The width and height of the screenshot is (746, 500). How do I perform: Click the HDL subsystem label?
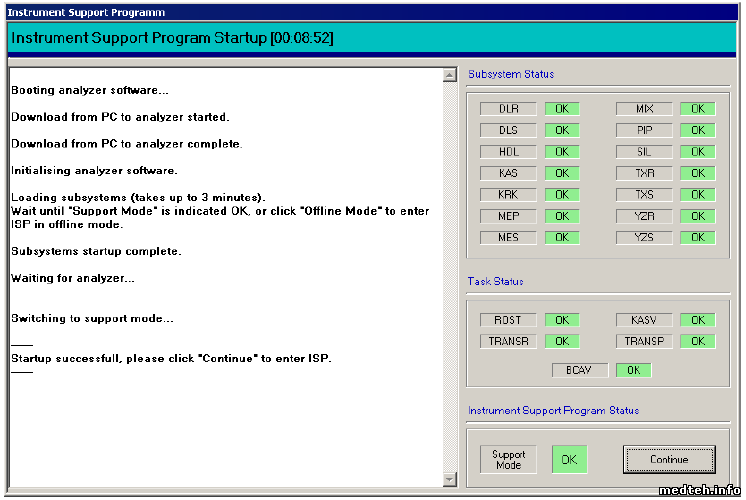(508, 152)
